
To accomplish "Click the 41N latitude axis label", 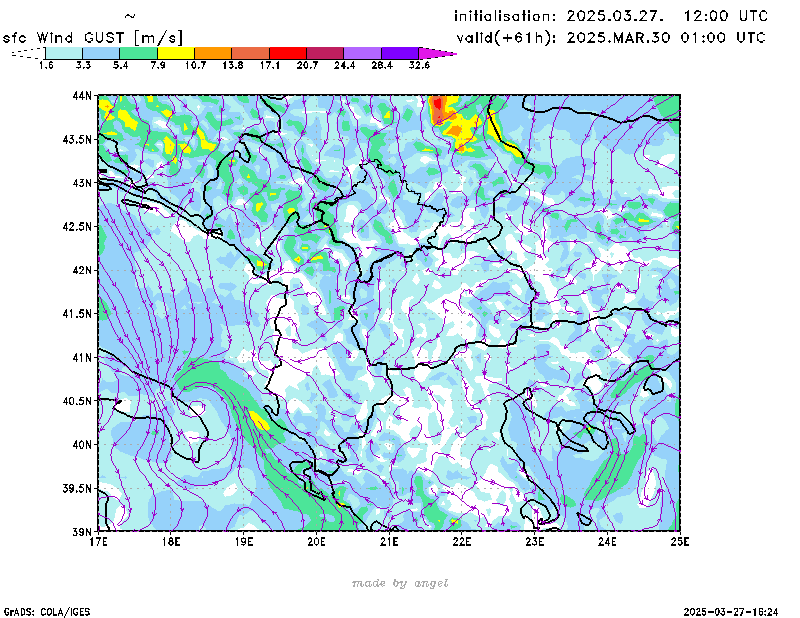I will [x=82, y=357].
